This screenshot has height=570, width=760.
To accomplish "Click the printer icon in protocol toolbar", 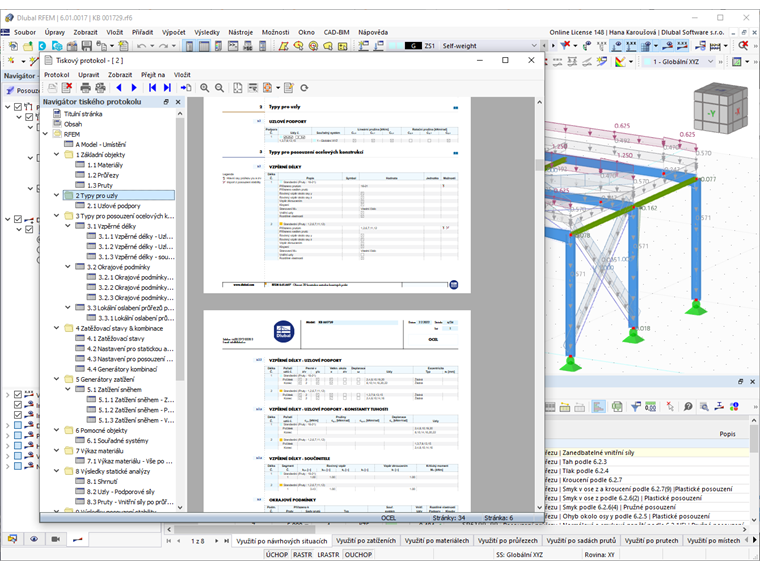I will click(x=86, y=88).
